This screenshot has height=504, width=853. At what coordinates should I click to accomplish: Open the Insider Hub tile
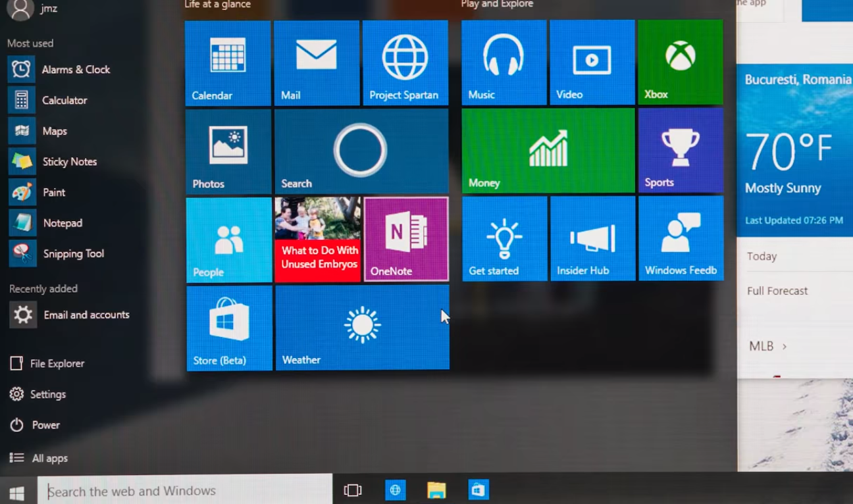tap(593, 239)
